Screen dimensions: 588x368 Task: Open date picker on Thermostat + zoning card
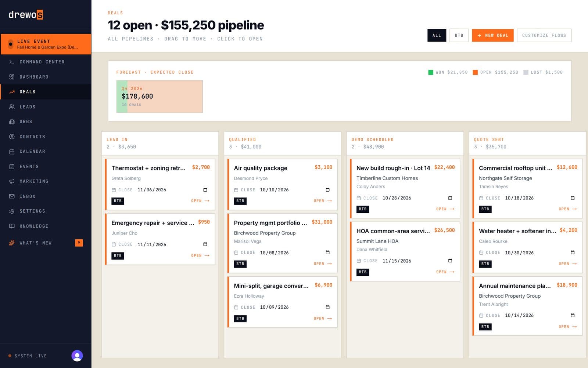tap(205, 190)
